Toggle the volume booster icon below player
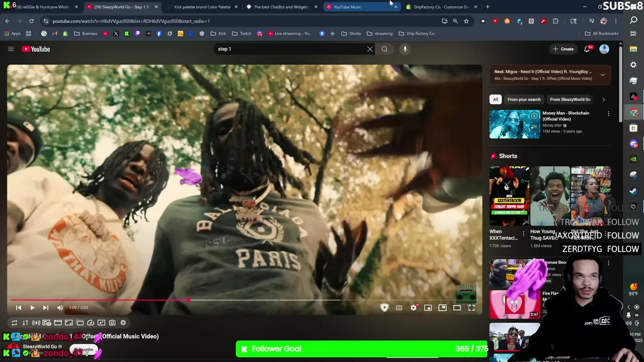 (36, 323)
